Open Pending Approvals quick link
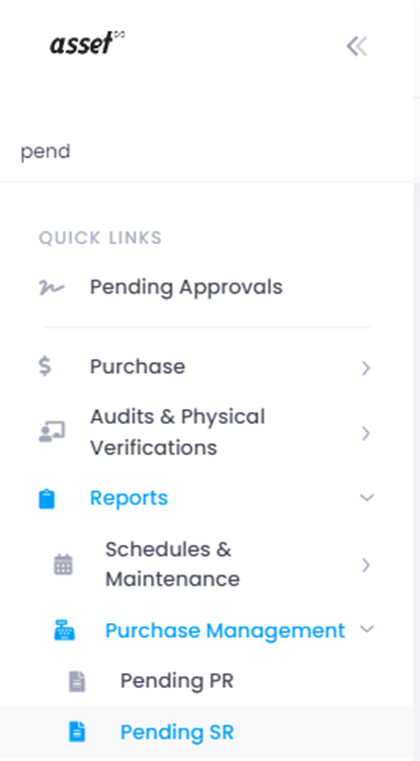The height and width of the screenshot is (761, 420). tap(186, 287)
